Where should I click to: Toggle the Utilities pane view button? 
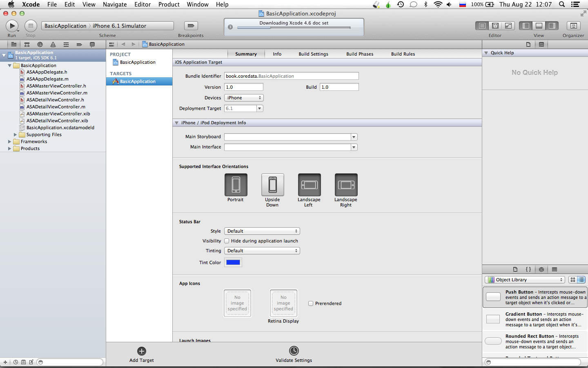(x=552, y=26)
